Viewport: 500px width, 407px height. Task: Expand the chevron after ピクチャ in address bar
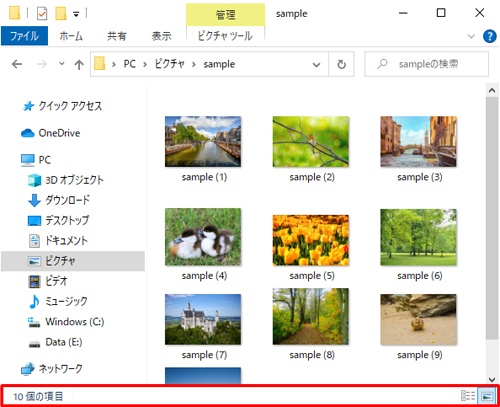[x=194, y=64]
